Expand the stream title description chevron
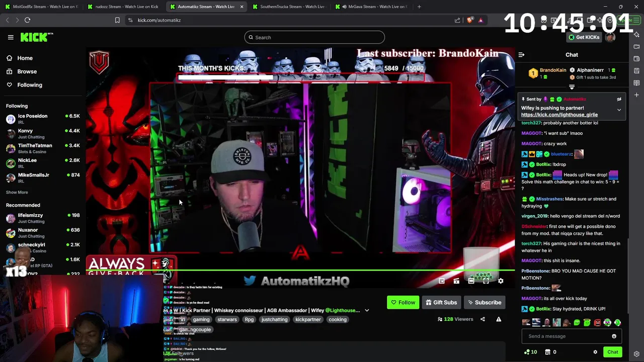This screenshot has height=362, width=644. pyautogui.click(x=367, y=310)
